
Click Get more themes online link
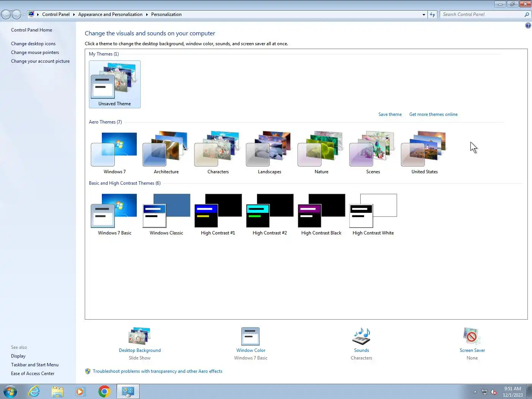[x=433, y=114]
